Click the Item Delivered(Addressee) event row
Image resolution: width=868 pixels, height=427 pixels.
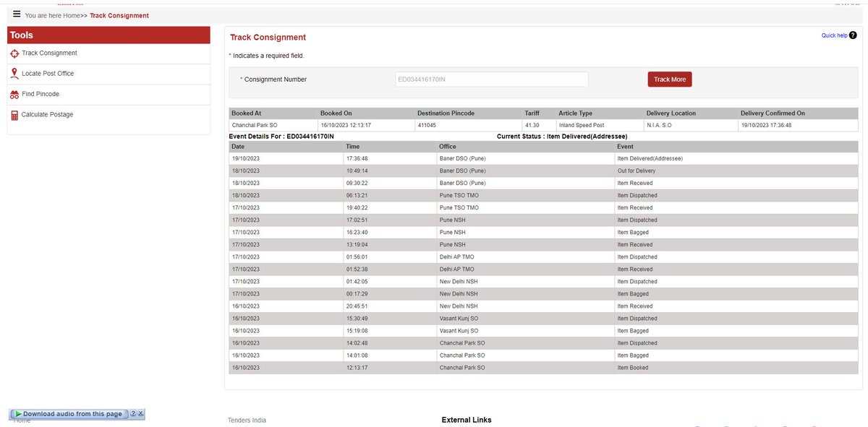pos(543,158)
